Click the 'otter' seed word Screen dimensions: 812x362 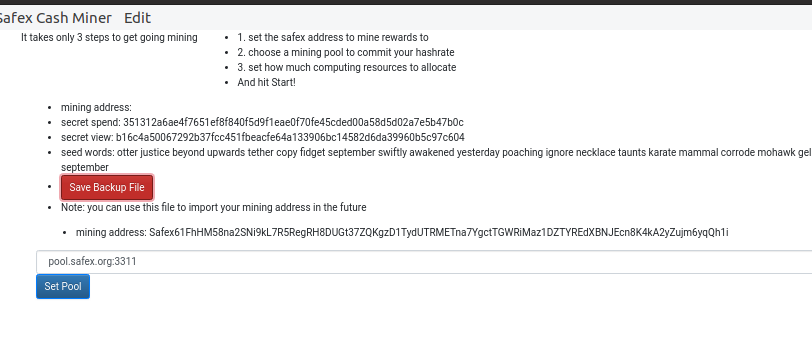click(x=127, y=152)
